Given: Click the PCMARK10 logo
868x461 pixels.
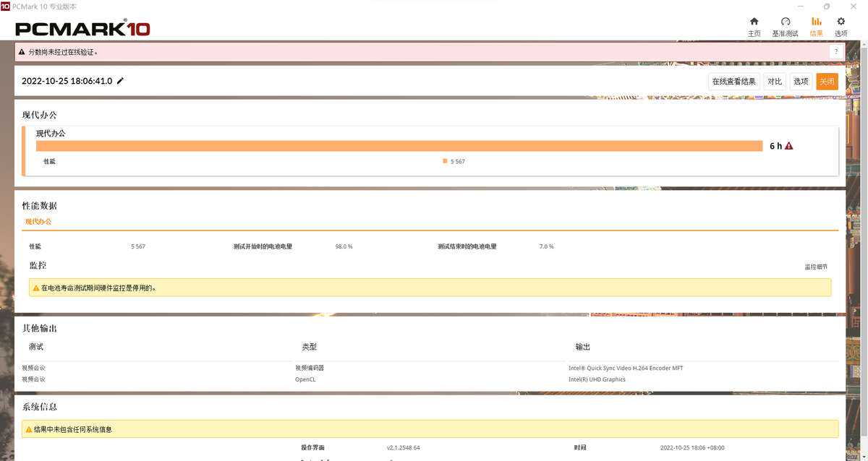Looking at the screenshot, I should pyautogui.click(x=83, y=29).
